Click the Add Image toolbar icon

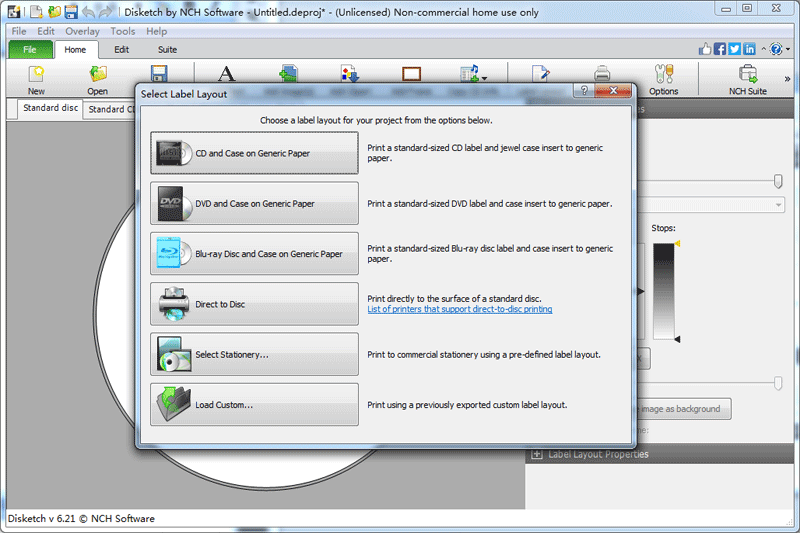pyautogui.click(x=289, y=73)
